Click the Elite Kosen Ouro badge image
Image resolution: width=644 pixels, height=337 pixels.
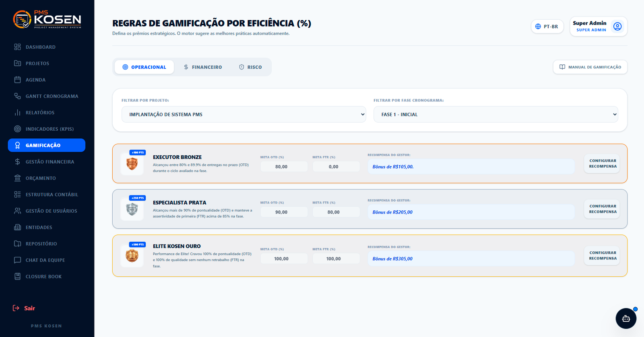pyautogui.click(x=132, y=256)
